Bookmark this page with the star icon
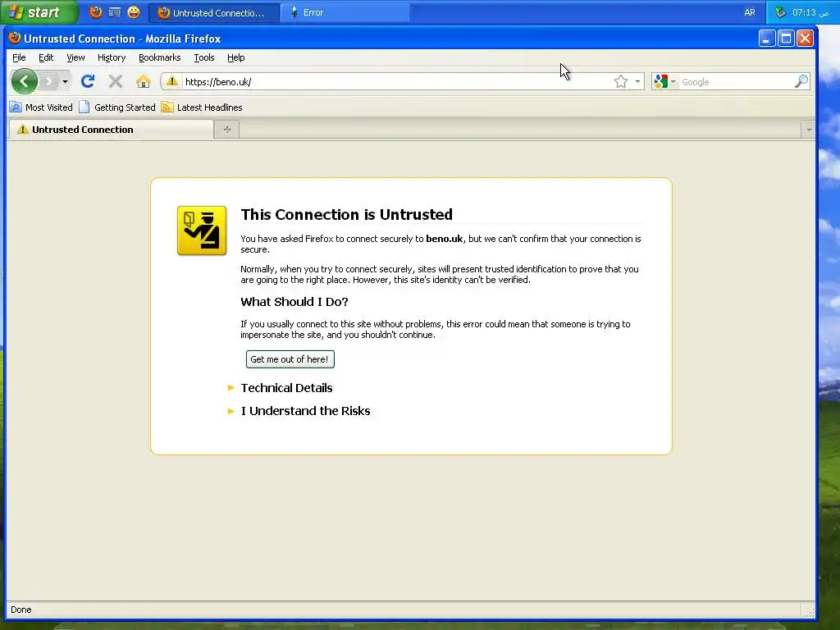 coord(621,81)
